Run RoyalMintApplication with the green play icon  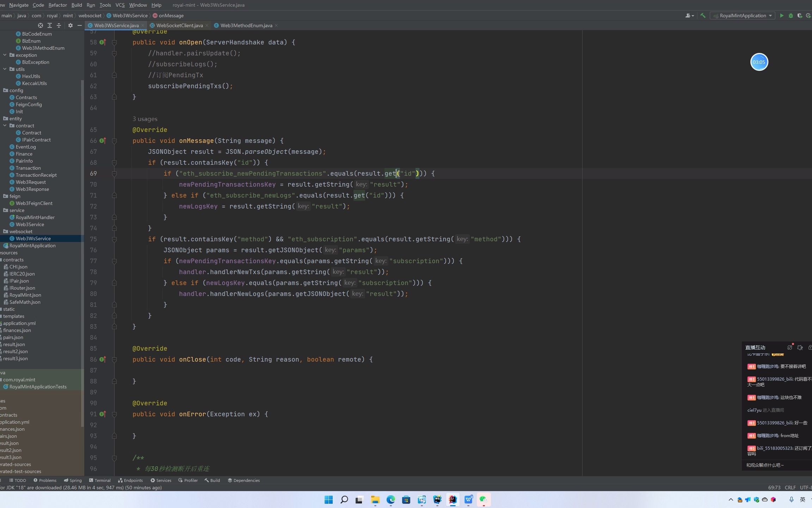pyautogui.click(x=782, y=16)
